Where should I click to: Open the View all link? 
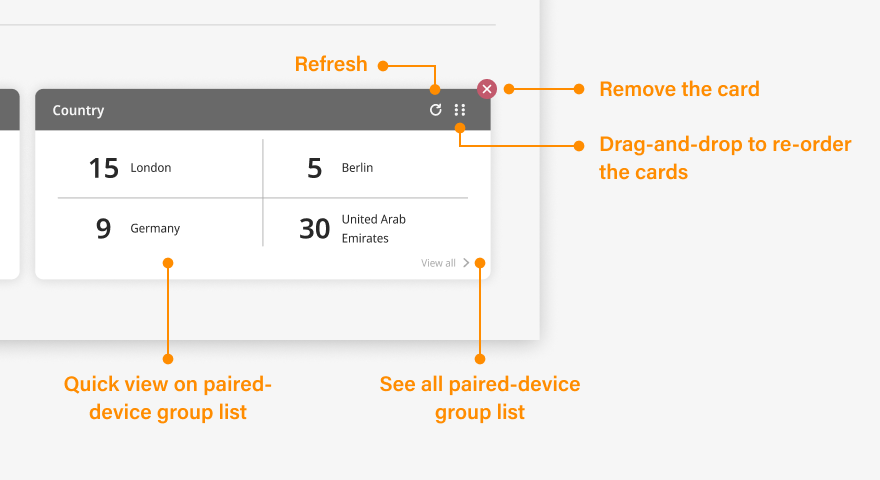point(438,263)
